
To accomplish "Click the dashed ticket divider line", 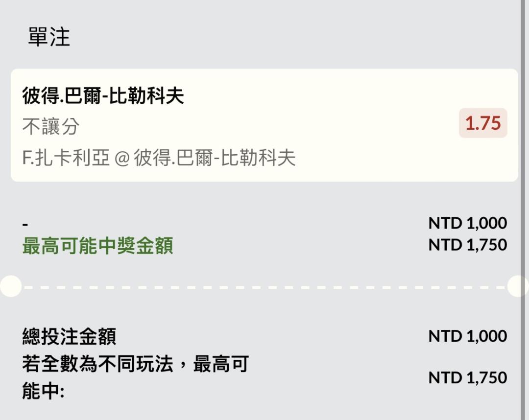I will (264, 286).
